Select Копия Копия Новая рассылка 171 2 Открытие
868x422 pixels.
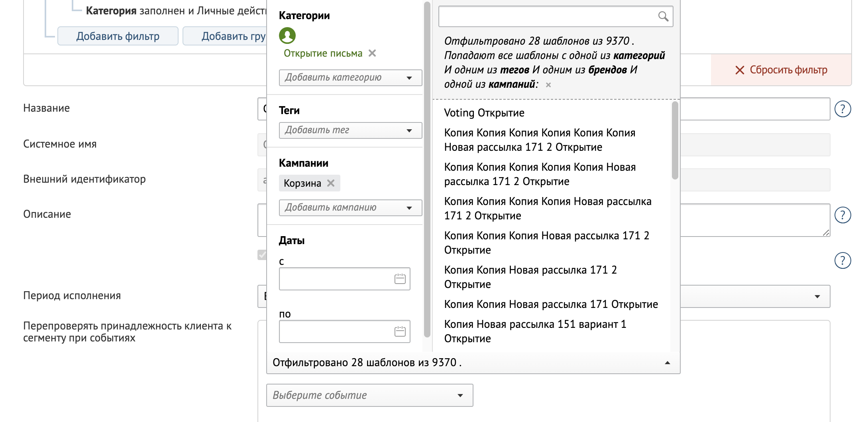point(530,277)
